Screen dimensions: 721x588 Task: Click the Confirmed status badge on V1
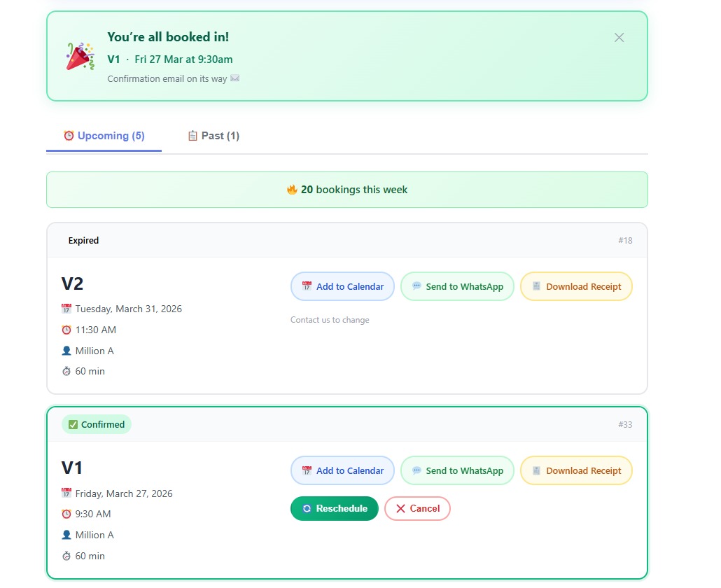click(97, 424)
